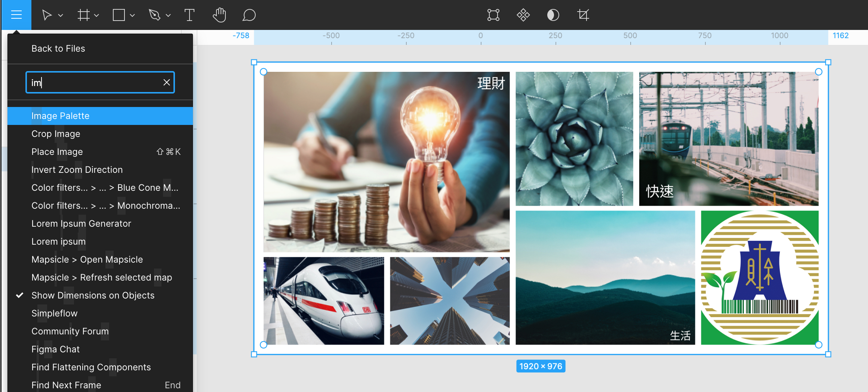The height and width of the screenshot is (392, 868).
Task: Toggle Show Dimensions on Objects
Action: coord(93,295)
